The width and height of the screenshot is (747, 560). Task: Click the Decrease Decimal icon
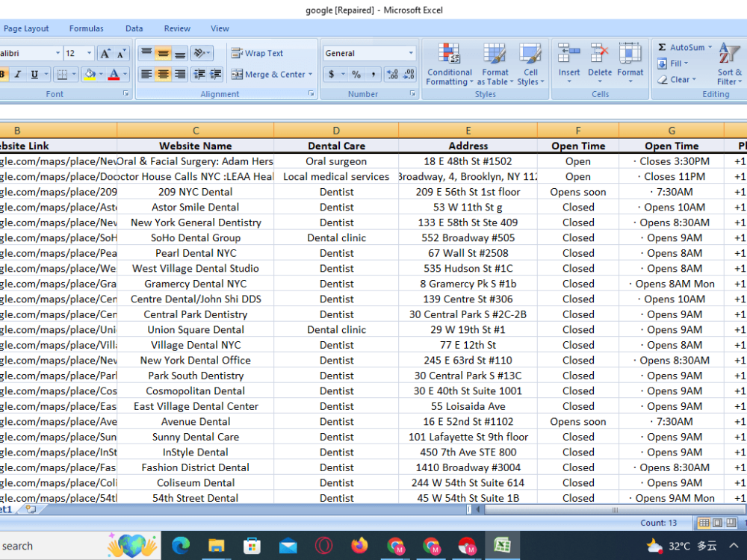click(409, 74)
